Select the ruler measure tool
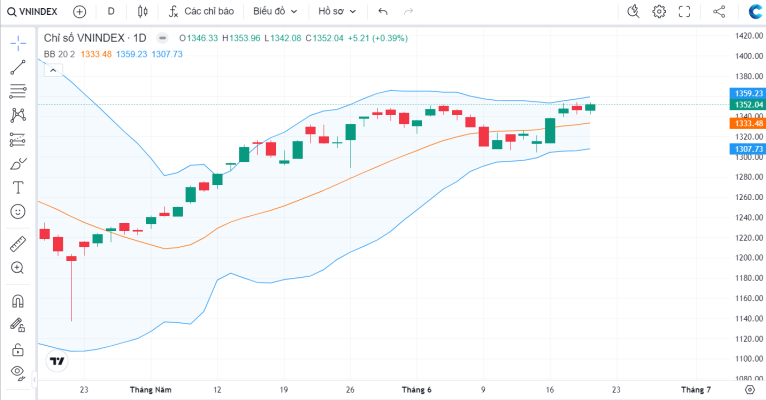 point(18,244)
